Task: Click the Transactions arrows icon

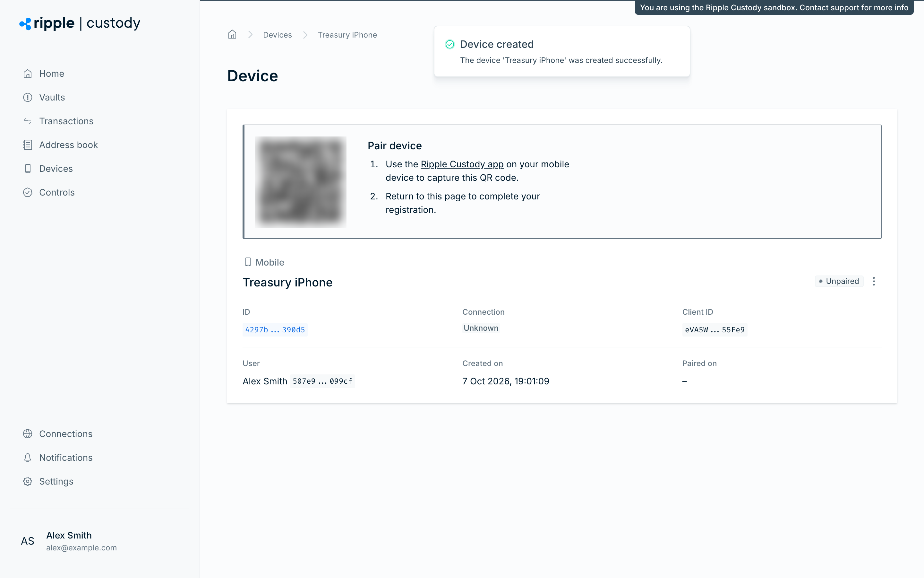Action: (28, 121)
